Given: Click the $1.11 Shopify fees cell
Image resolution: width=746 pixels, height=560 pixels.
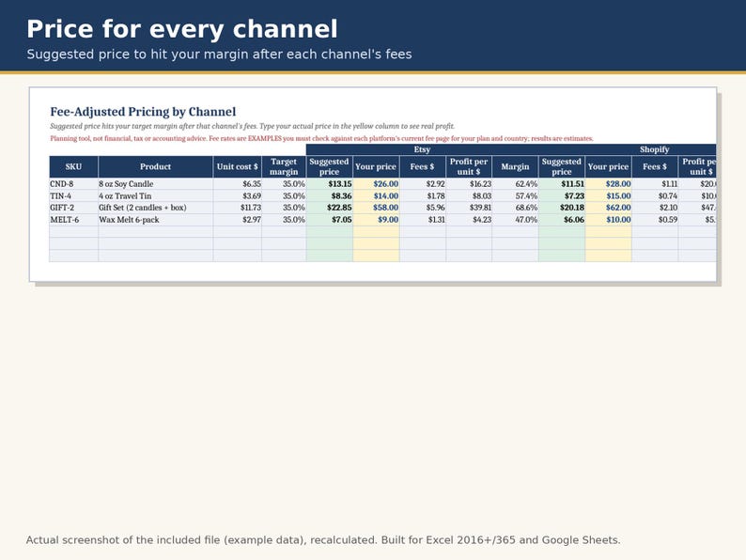Looking at the screenshot, I should 655,183.
